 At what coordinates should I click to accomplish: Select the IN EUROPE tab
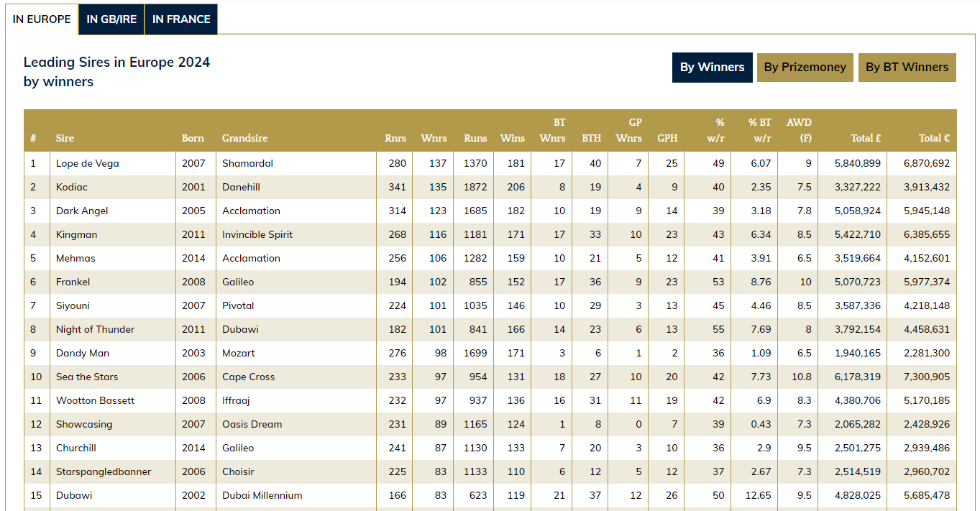coord(42,19)
